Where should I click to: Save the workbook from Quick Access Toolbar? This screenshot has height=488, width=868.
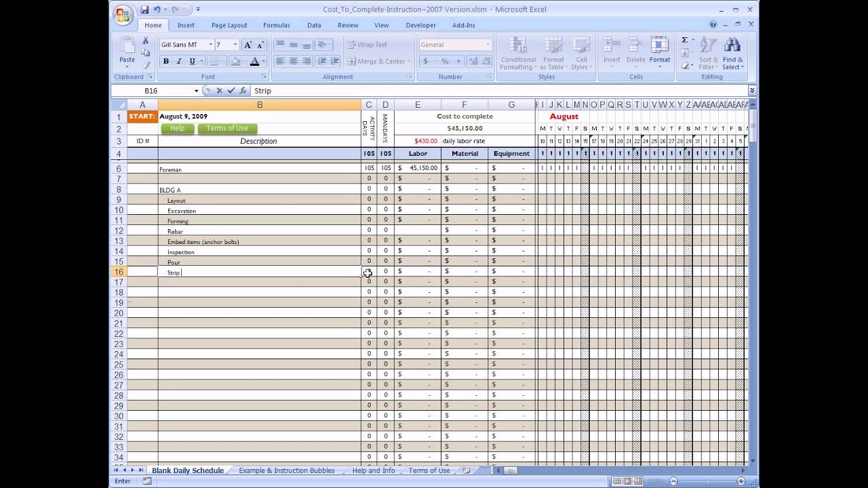pos(144,9)
